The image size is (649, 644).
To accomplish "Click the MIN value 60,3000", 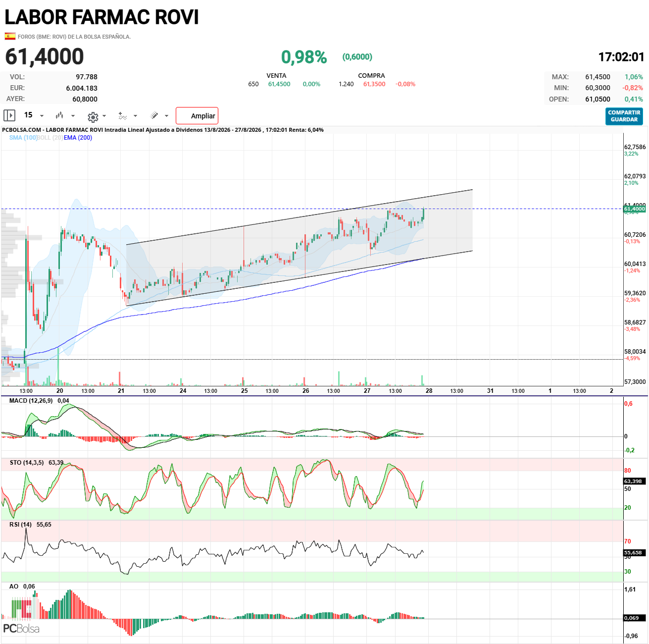I will pyautogui.click(x=598, y=88).
